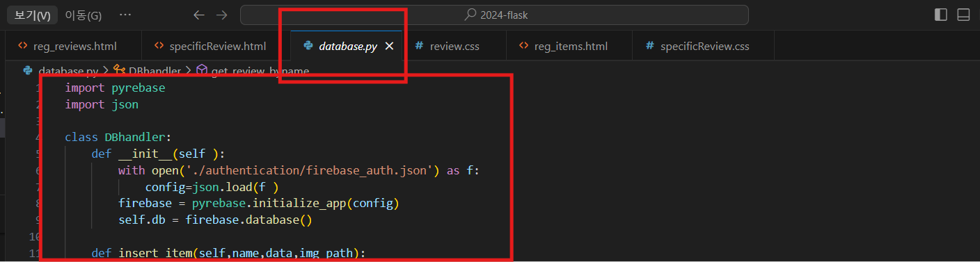Click 'class DBhandler:' line
980x262 pixels.
point(118,137)
